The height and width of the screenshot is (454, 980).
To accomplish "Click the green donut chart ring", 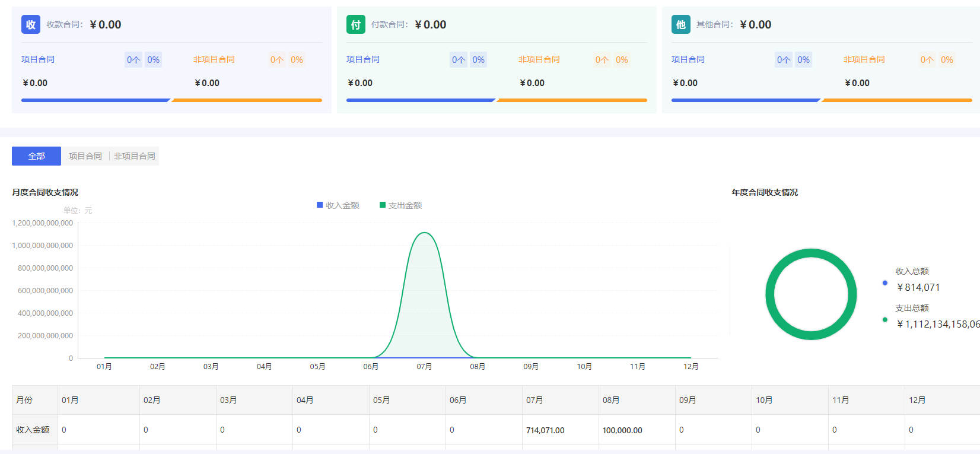I will [811, 253].
